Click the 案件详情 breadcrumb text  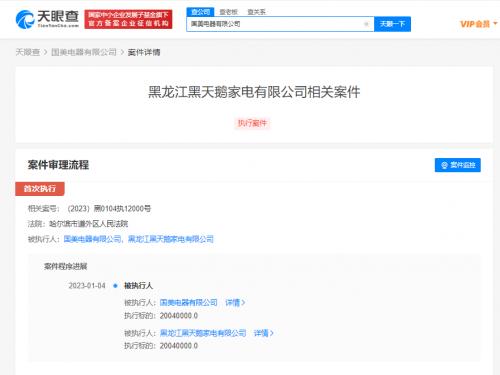tap(144, 52)
